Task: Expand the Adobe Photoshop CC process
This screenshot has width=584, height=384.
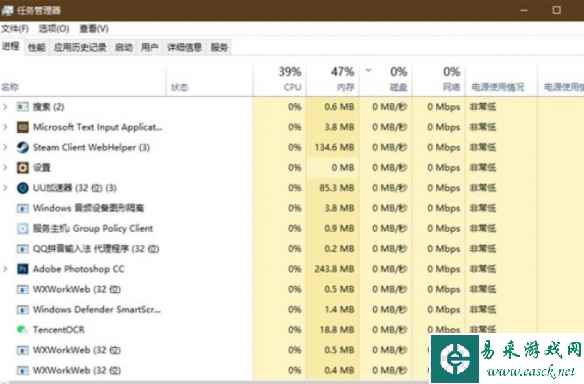Action: tap(5, 269)
